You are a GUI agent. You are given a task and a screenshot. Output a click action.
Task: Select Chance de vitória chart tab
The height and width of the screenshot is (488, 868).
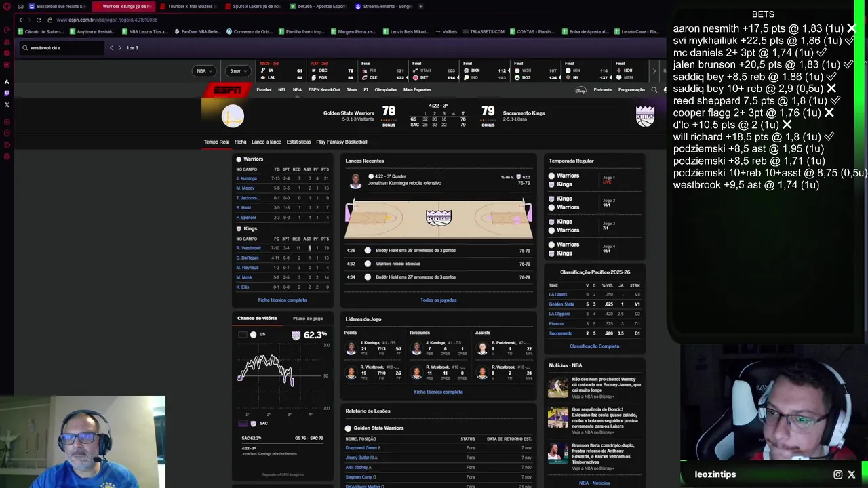pyautogui.click(x=257, y=319)
